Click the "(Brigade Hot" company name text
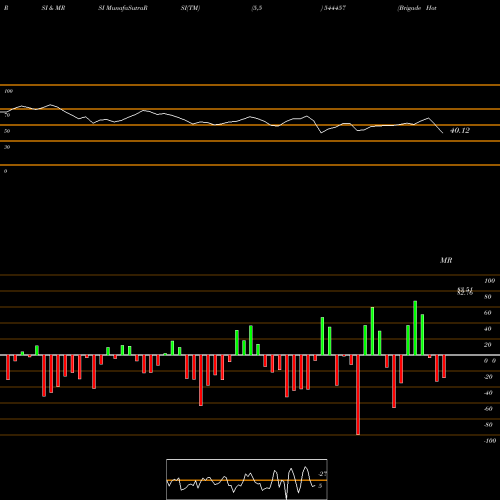This screenshot has height=500, width=500. [x=417, y=8]
